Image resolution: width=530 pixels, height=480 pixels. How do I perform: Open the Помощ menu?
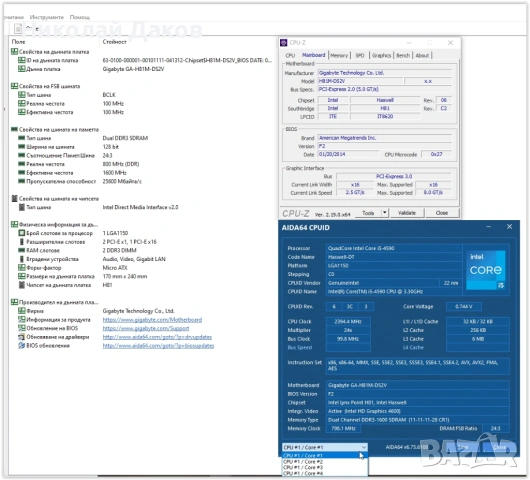click(80, 17)
